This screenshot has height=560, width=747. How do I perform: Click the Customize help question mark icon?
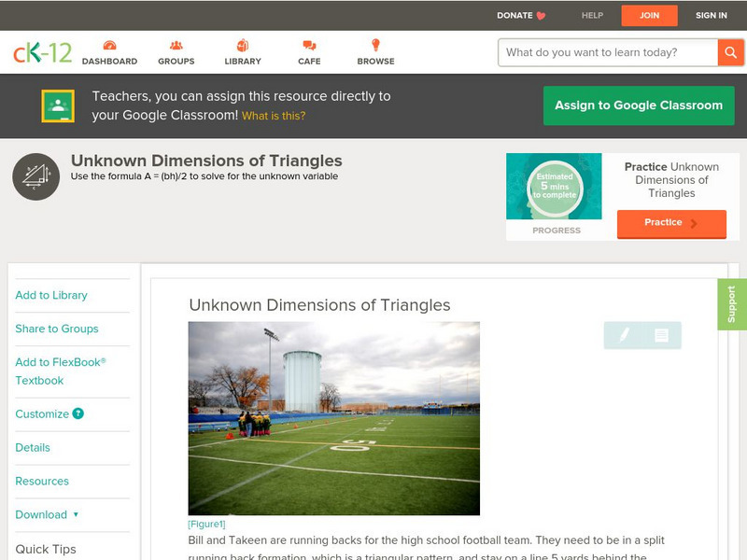pos(78,413)
